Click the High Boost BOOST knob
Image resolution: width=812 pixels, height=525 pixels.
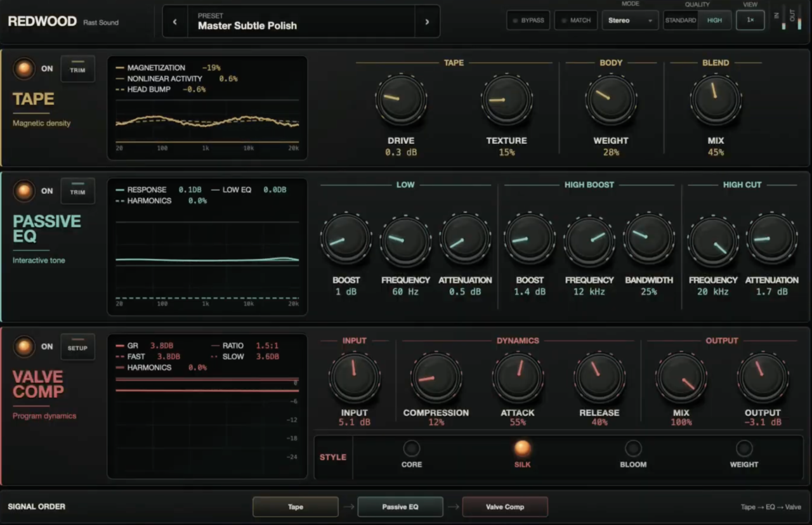click(x=530, y=239)
